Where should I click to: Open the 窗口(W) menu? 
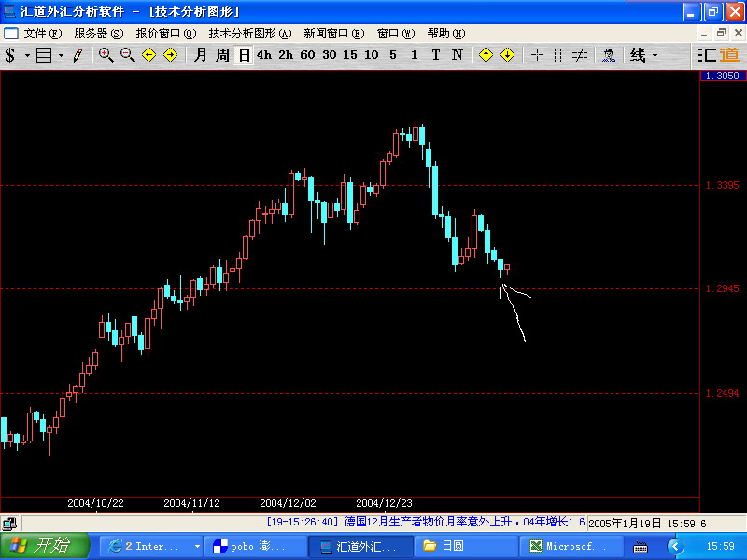tap(396, 34)
